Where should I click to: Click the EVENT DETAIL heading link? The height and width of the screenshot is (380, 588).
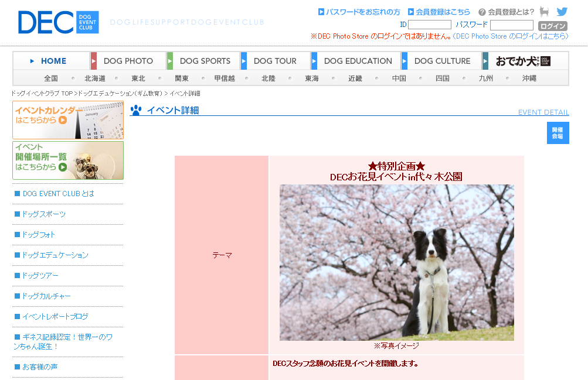(543, 112)
